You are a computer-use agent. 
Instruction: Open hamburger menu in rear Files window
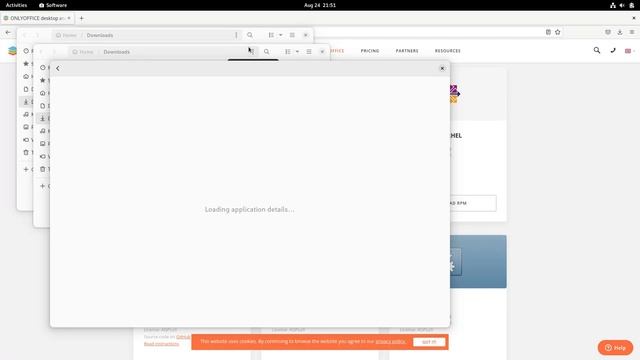292,35
